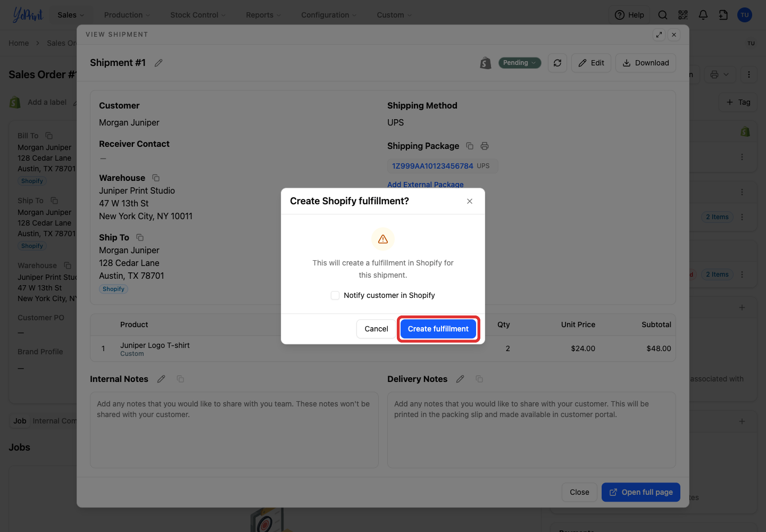Image resolution: width=766 pixels, height=532 pixels.
Task: Click the Edit shipment button
Action: 592,63
